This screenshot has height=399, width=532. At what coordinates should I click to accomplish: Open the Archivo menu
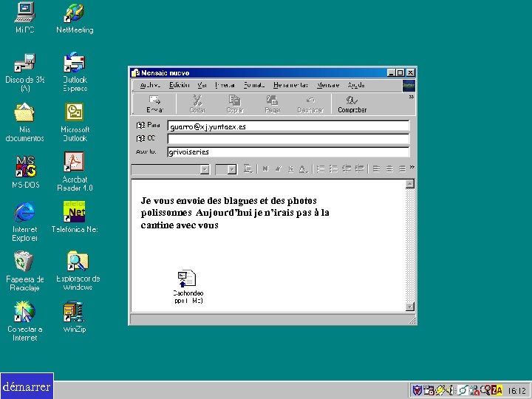click(x=150, y=85)
